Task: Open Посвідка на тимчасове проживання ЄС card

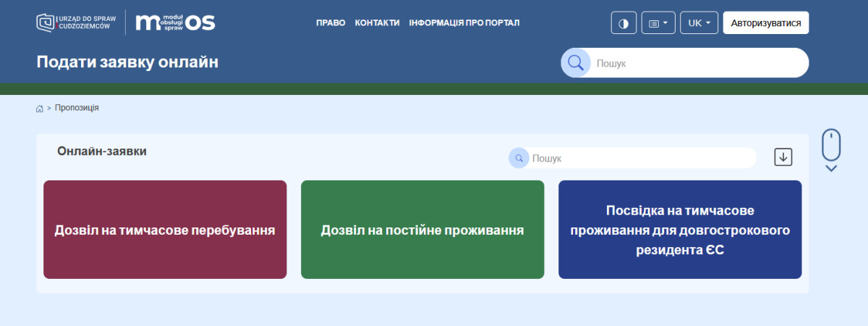Action: pyautogui.click(x=680, y=230)
